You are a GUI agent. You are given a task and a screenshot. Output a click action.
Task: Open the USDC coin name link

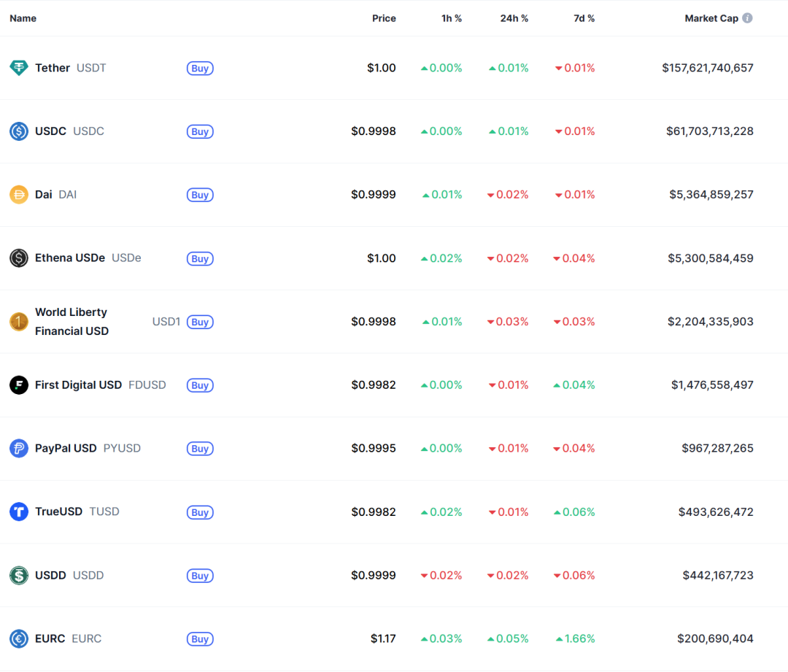tap(51, 131)
